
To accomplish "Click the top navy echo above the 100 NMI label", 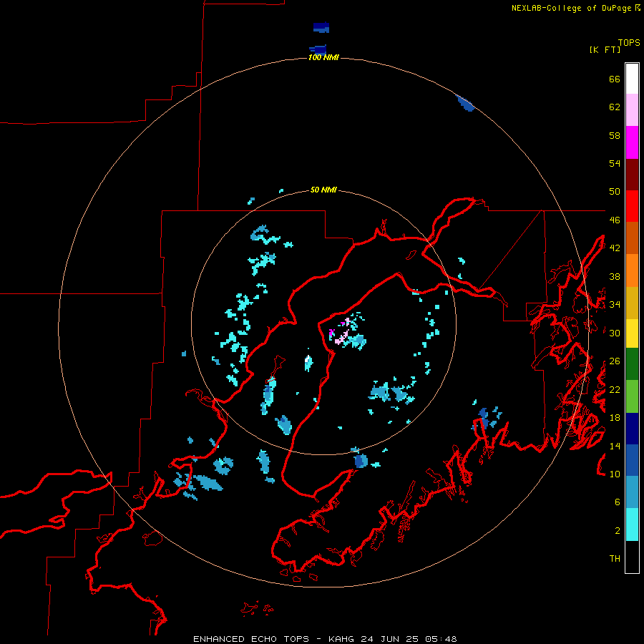I will [x=321, y=27].
